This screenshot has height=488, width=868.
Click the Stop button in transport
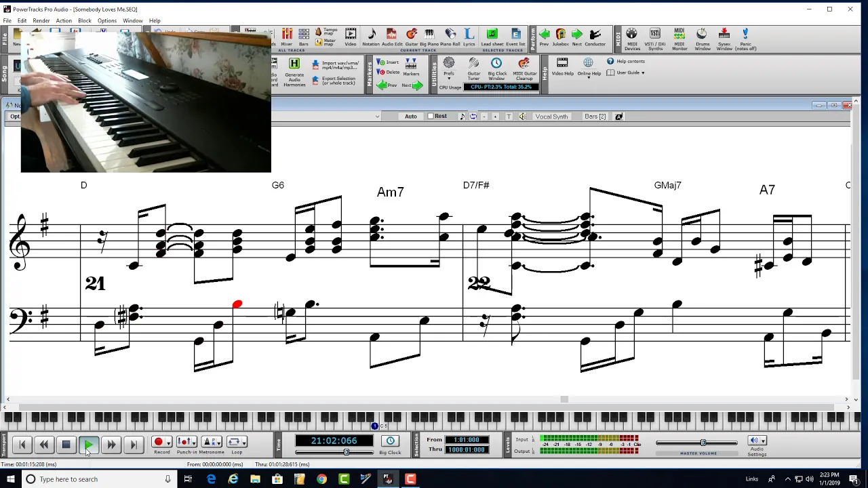pos(66,445)
